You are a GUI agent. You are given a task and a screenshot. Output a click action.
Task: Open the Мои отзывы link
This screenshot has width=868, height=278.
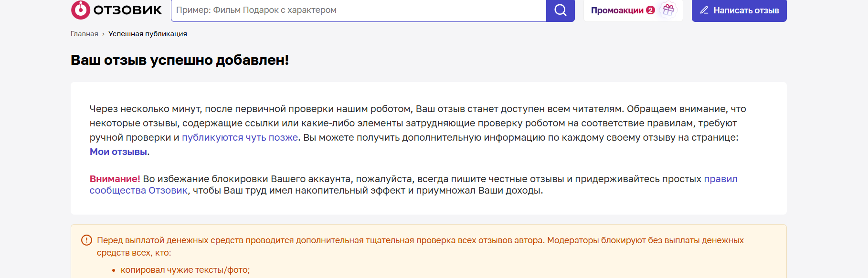(118, 152)
